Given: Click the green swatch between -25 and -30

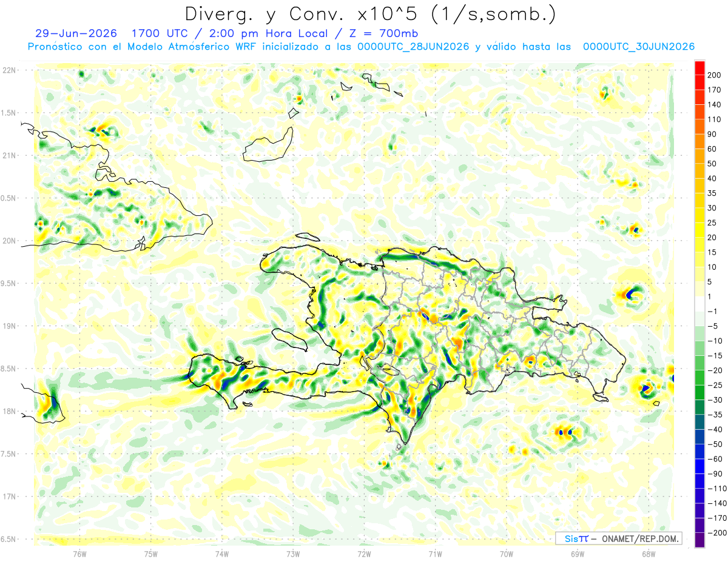Looking at the screenshot, I should (700, 392).
